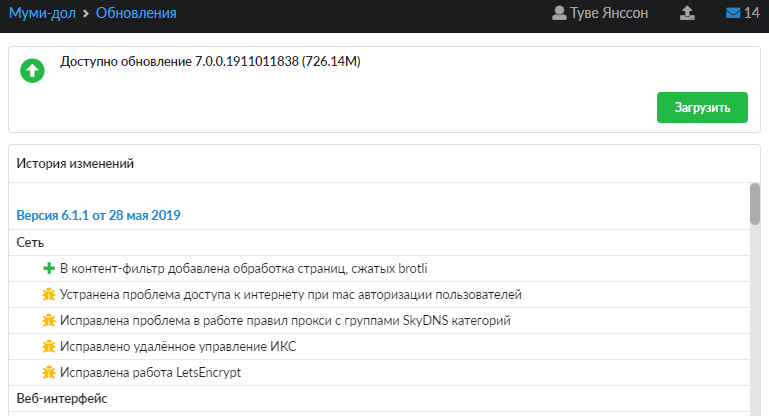
Task: Click bug icon beside SkyDNS категорий entry
Action: pos(48,320)
